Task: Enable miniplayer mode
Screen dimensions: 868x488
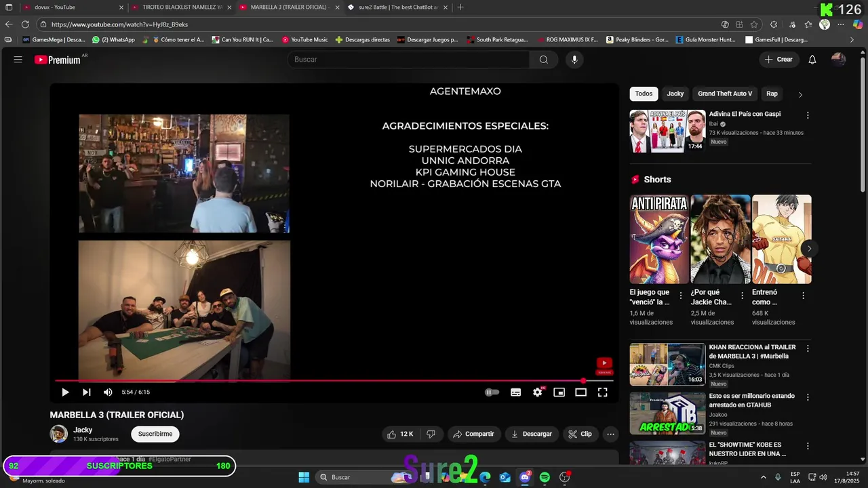Action: coord(559,392)
